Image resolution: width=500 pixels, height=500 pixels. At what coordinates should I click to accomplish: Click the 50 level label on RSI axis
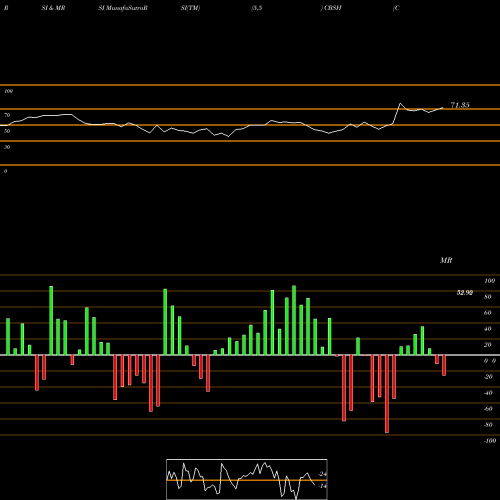coord(7,131)
